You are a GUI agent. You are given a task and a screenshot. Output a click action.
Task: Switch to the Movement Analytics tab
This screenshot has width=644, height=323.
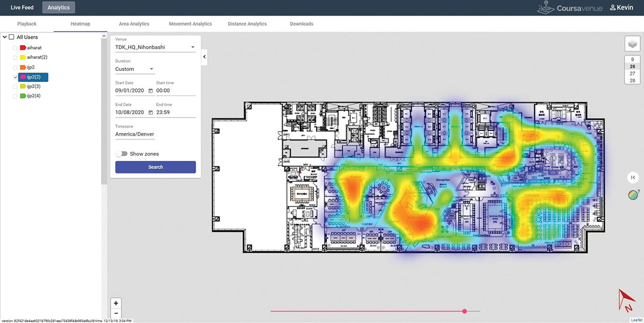click(190, 24)
